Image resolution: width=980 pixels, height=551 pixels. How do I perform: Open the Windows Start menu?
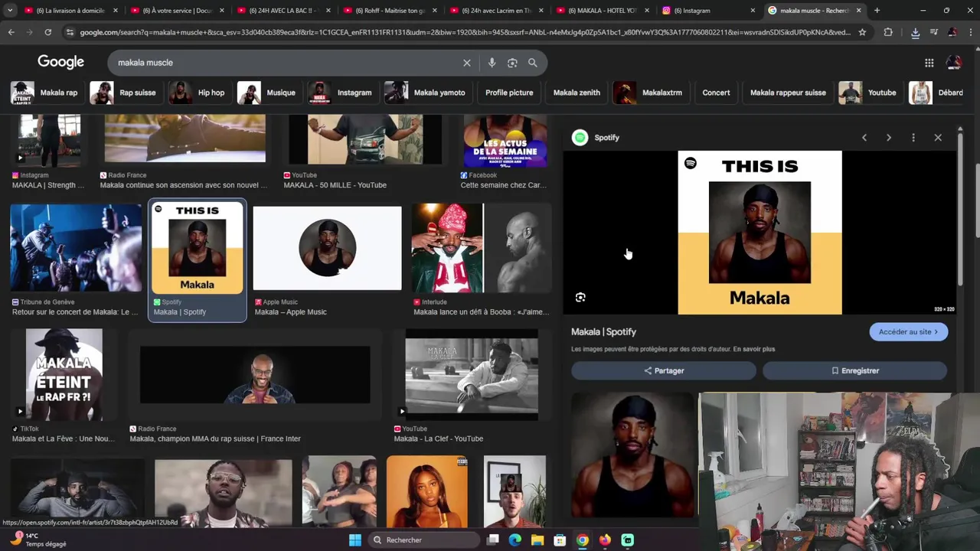355,540
